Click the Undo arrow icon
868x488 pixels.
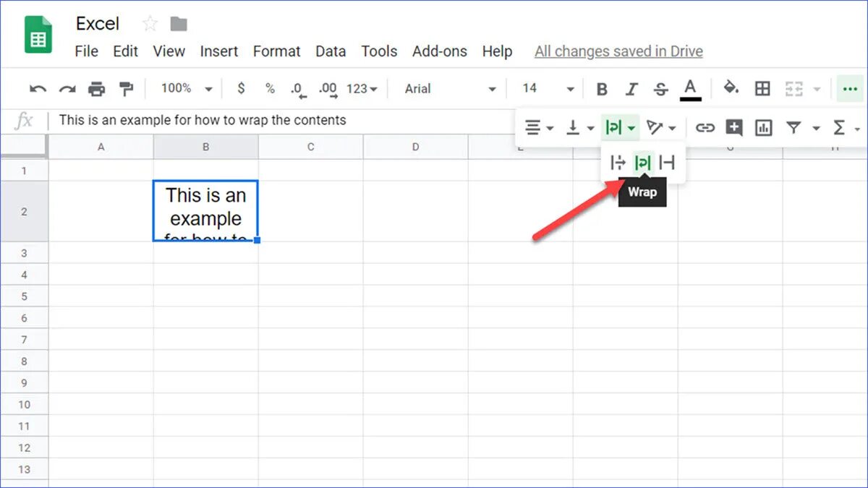point(38,89)
